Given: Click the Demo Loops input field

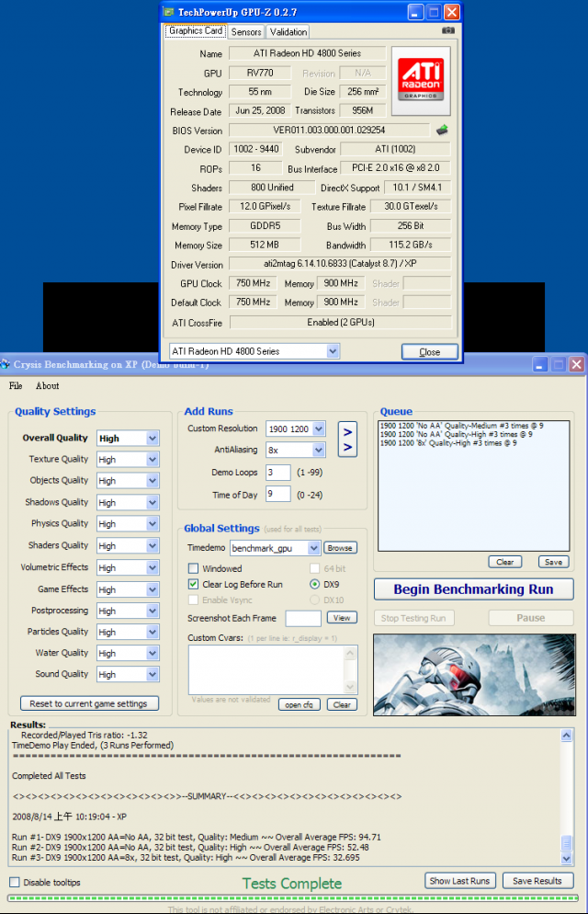Looking at the screenshot, I should 278,472.
